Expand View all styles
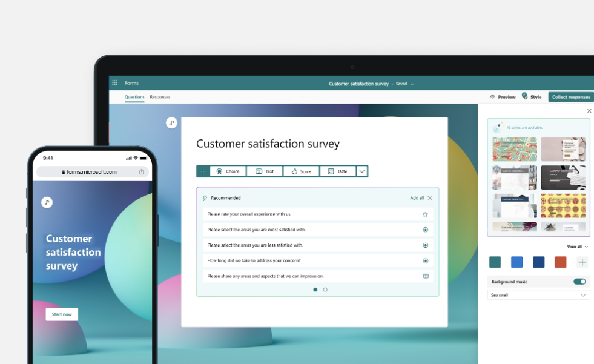The image size is (594, 364). (577, 247)
